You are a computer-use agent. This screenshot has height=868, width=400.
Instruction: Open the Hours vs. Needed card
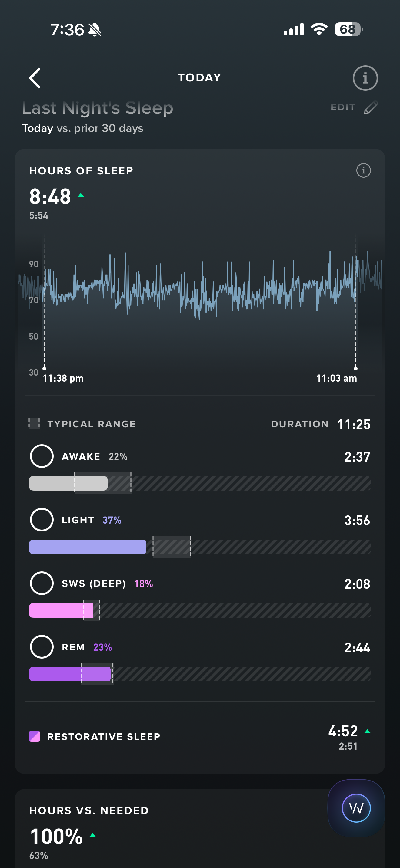coord(168,829)
